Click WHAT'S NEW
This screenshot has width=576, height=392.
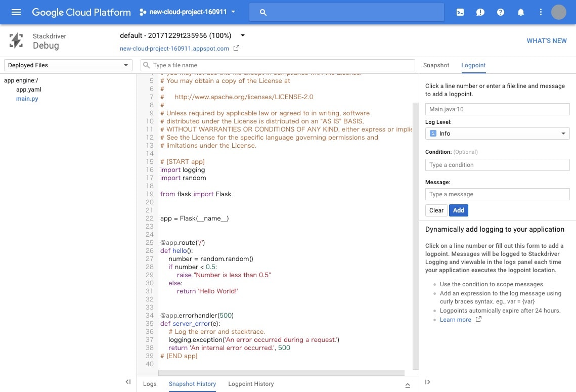tap(546, 41)
